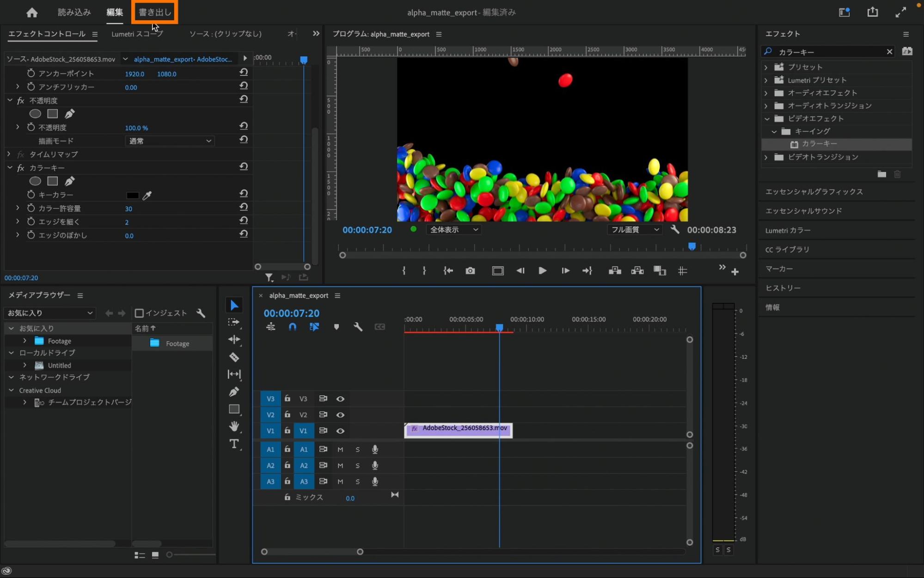Image resolution: width=924 pixels, height=578 pixels.
Task: Click the key color eyedropper
Action: pos(147,196)
